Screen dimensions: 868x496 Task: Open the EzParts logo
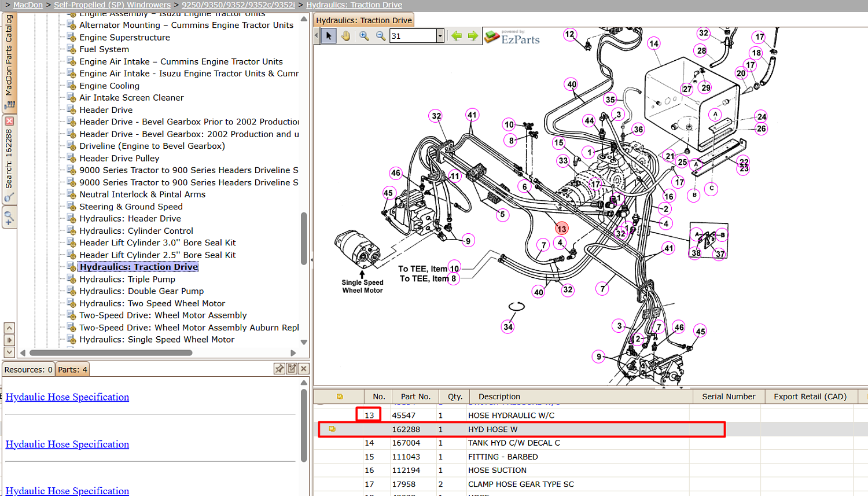pos(512,37)
